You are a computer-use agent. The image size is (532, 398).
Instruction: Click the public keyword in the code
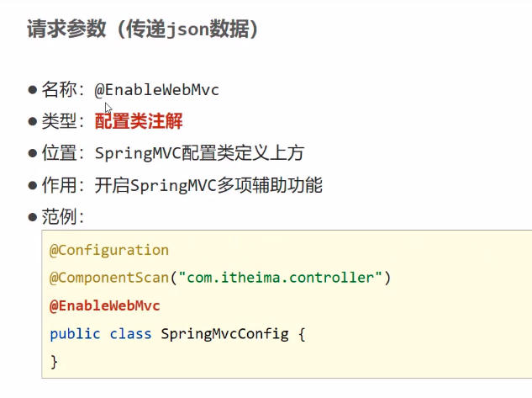tap(76, 334)
